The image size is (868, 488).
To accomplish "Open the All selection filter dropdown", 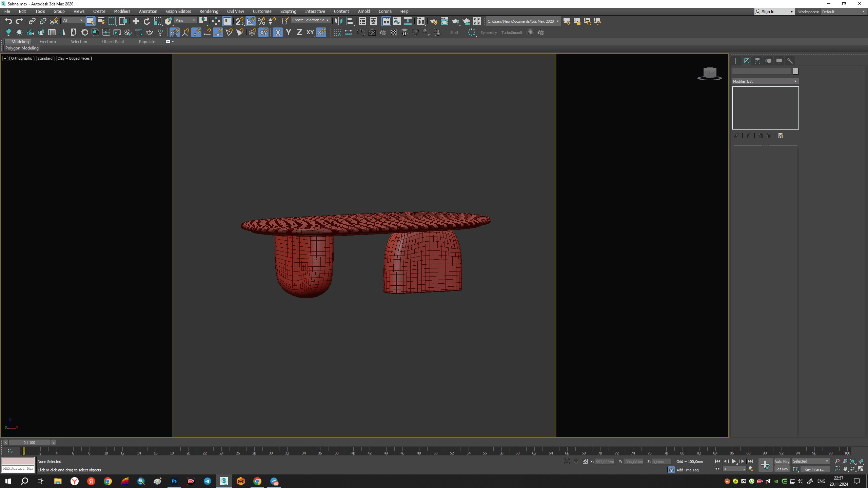I will click(x=73, y=20).
